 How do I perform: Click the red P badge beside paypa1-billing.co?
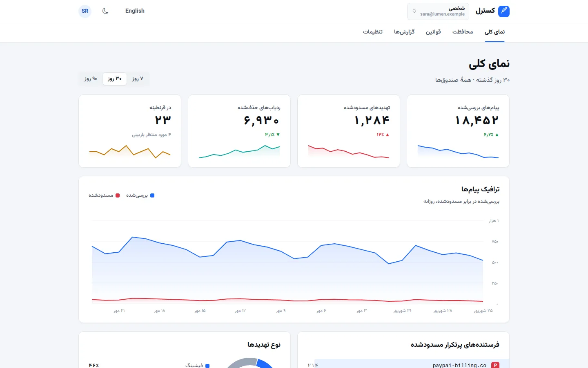(x=495, y=365)
